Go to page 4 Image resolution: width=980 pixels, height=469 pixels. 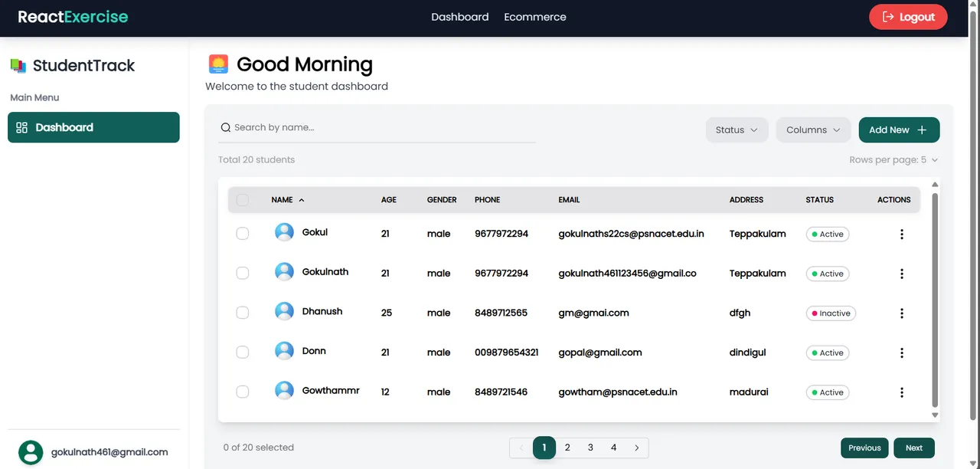[613, 448]
